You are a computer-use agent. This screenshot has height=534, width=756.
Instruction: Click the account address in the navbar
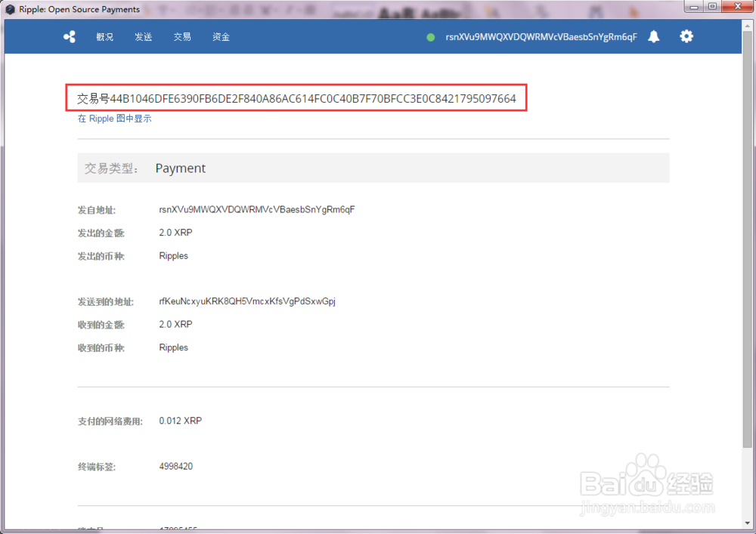pyautogui.click(x=541, y=37)
